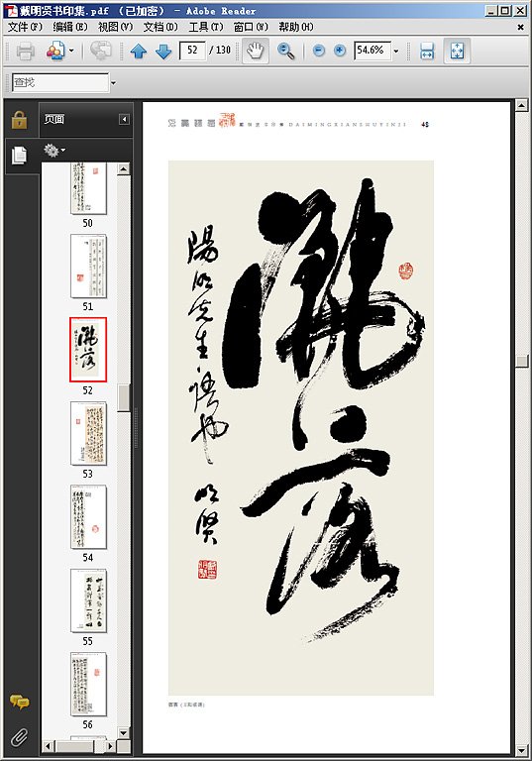The width and height of the screenshot is (532, 761).
Task: Click the grayed previous view icon
Action: pos(100,51)
